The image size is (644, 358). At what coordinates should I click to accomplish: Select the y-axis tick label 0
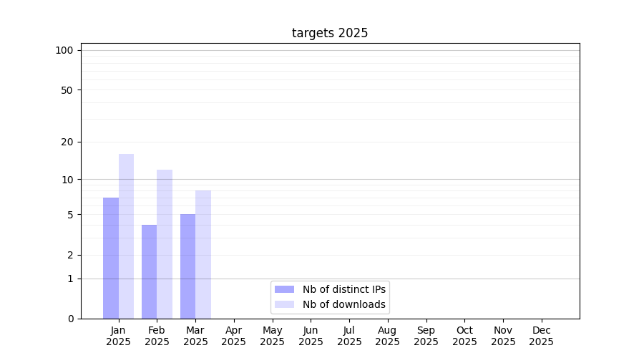click(x=70, y=319)
